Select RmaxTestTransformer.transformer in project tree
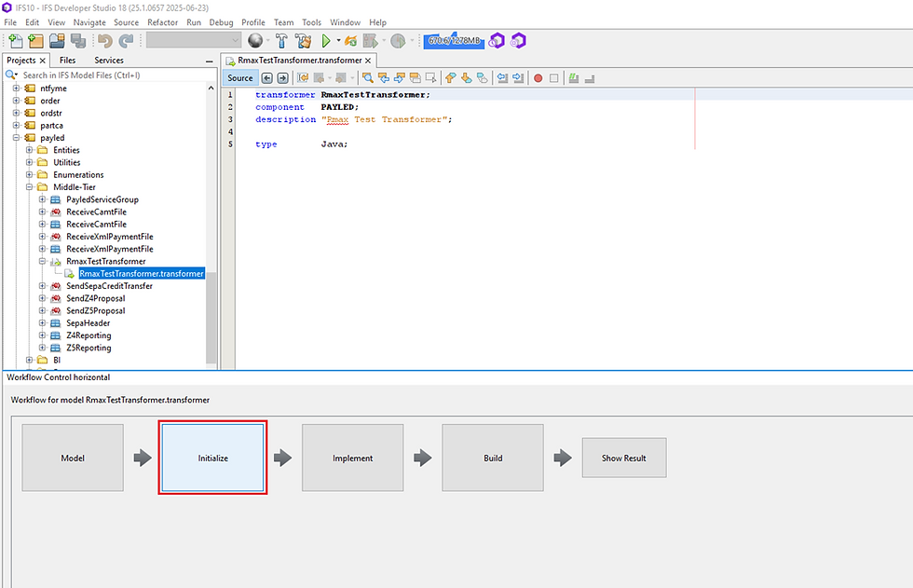The image size is (913, 588). [x=142, y=274]
